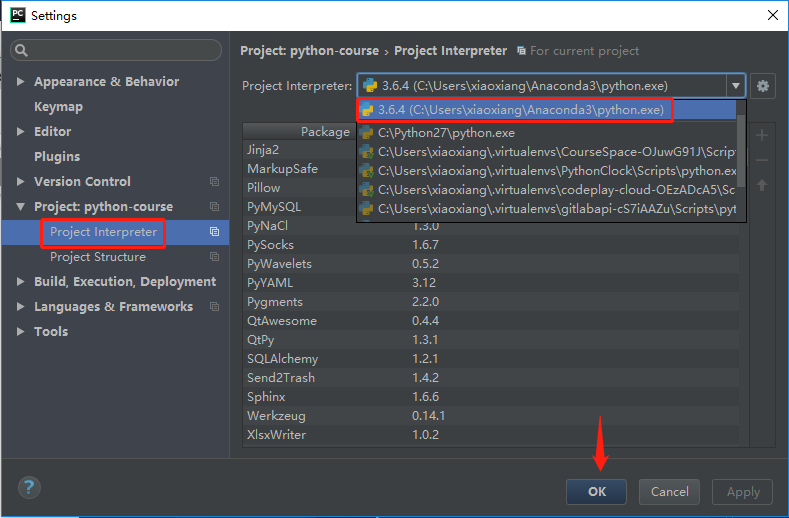Select gitlabapi virtualenv interpreter option
Screen dimensions: 789x518
click(x=547, y=209)
